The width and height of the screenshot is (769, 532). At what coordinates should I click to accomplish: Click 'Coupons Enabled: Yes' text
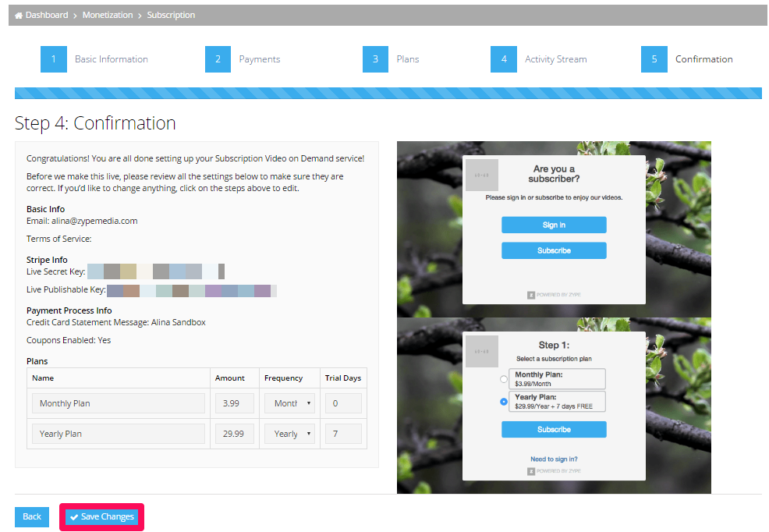69,340
